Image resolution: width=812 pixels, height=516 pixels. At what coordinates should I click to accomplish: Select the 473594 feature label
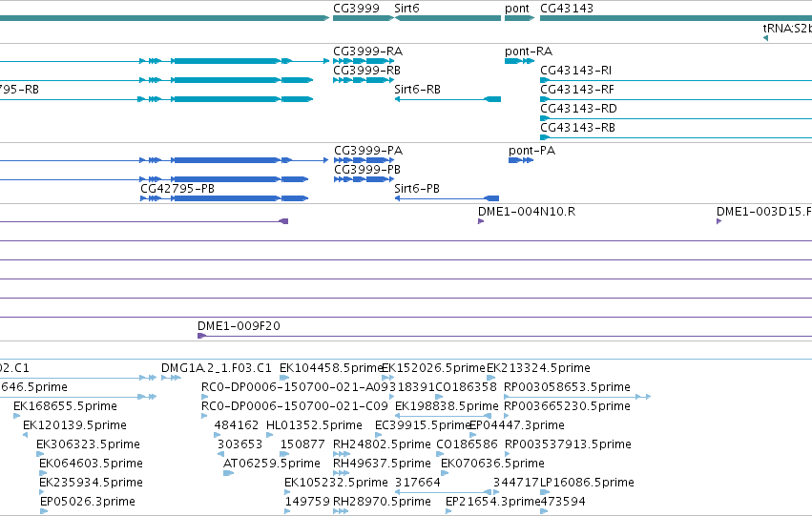pos(563,502)
